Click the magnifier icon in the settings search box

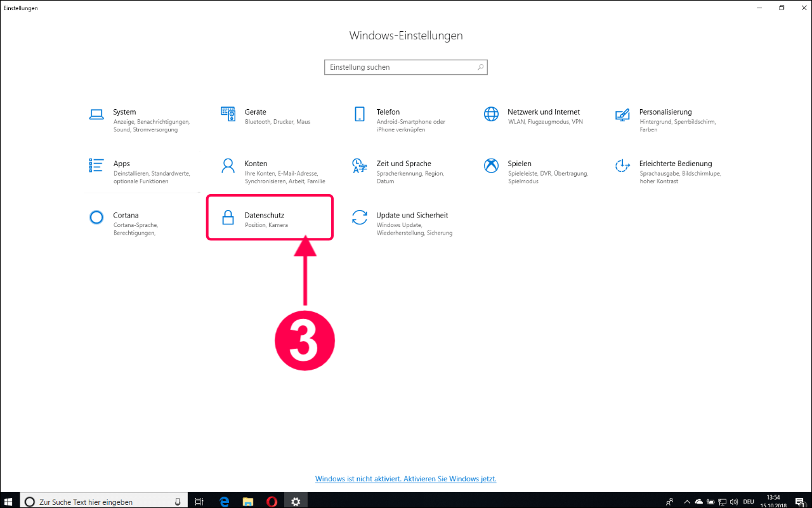pyautogui.click(x=481, y=67)
